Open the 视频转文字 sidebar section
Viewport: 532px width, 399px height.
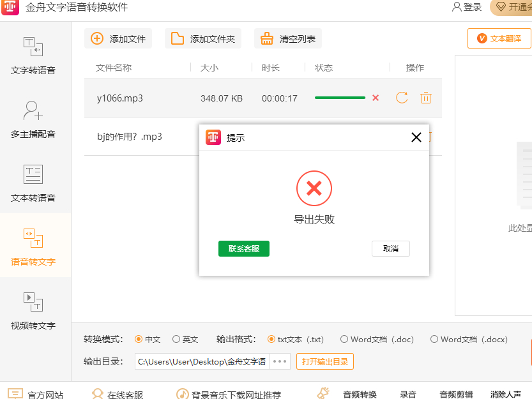click(x=33, y=311)
